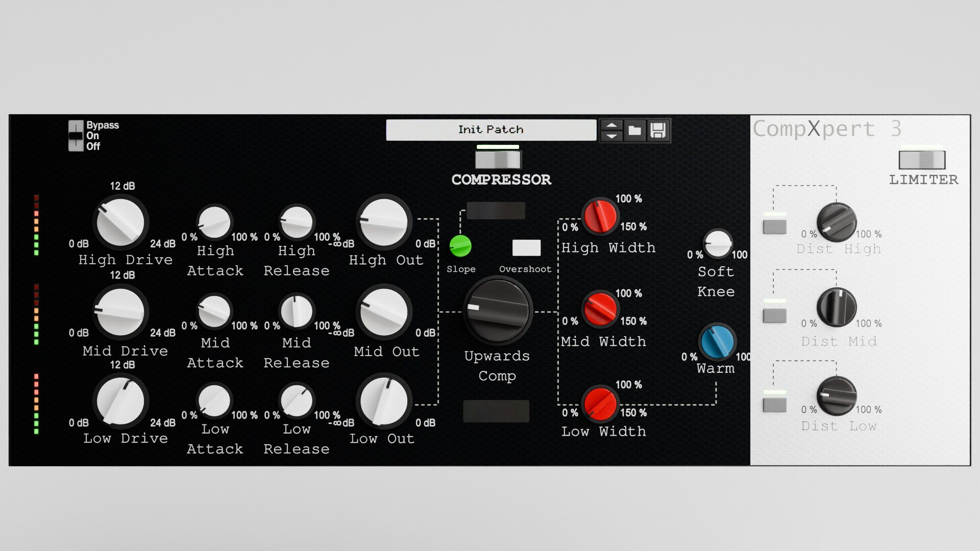Save the current preset with the floppy icon
The image size is (980, 551).
pyautogui.click(x=657, y=131)
